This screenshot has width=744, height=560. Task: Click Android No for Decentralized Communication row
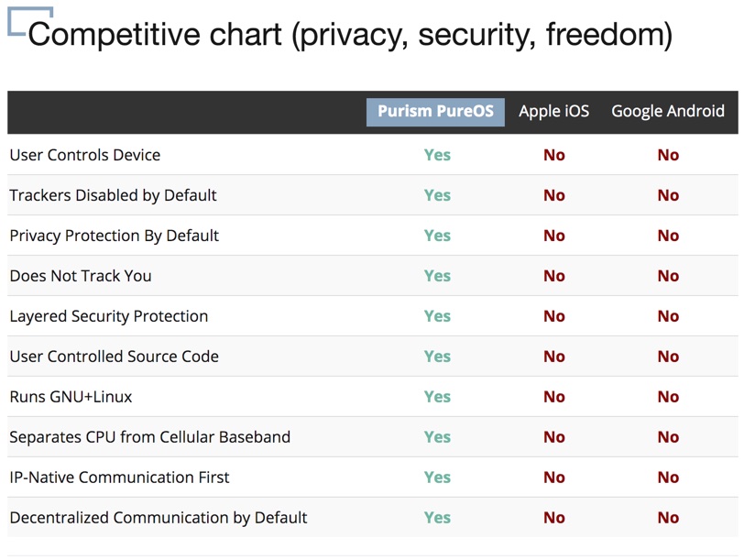(x=668, y=518)
